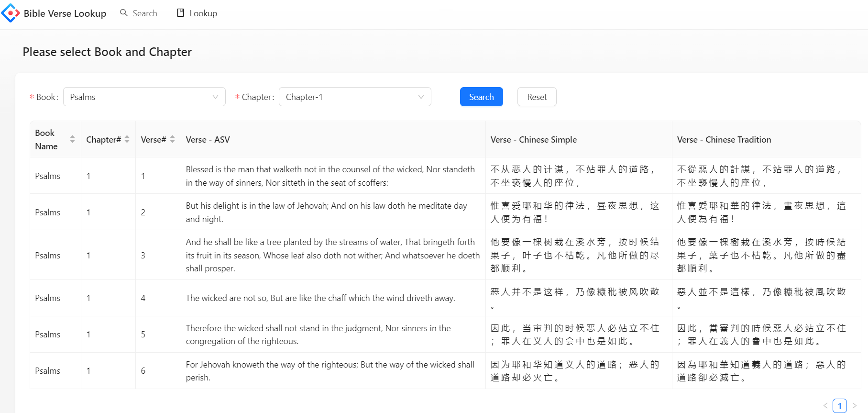Screen dimensions: 868x413
Task: Go to next page arrow
Action: [854, 405]
